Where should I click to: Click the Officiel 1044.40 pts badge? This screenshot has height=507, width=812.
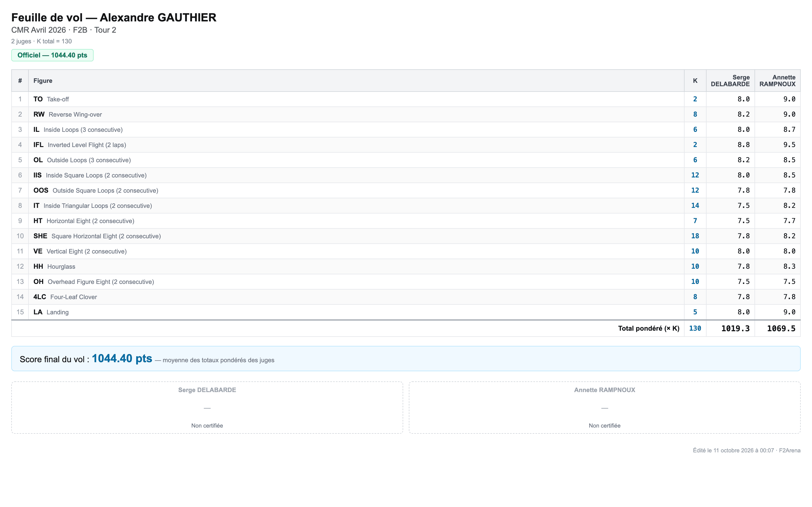pyautogui.click(x=52, y=55)
